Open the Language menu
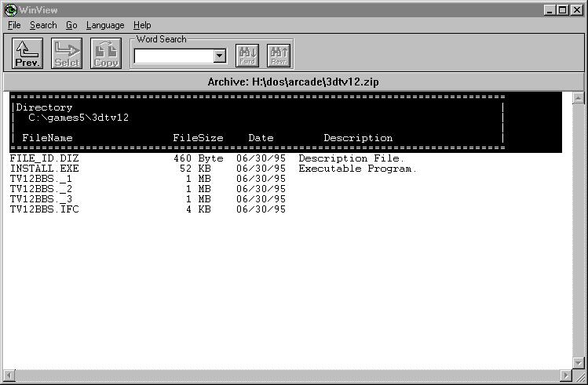Screen dimensions: 588x385 click(105, 25)
